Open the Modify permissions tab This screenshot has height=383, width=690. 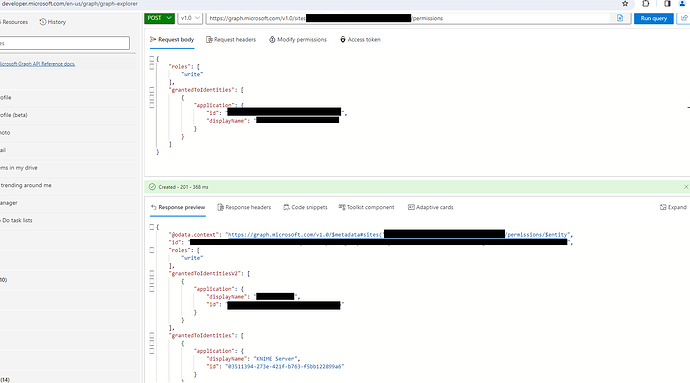298,40
